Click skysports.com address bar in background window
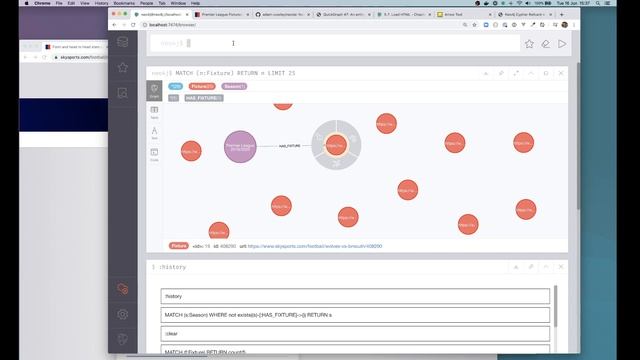Image resolution: width=640 pixels, height=360 pixels. coord(80,57)
